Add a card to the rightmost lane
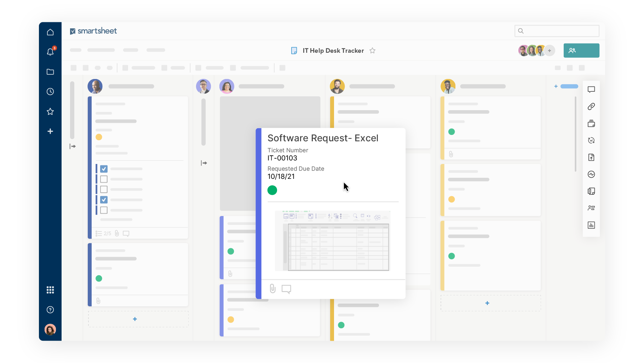Viewport: 644px width, 363px height. click(x=491, y=303)
